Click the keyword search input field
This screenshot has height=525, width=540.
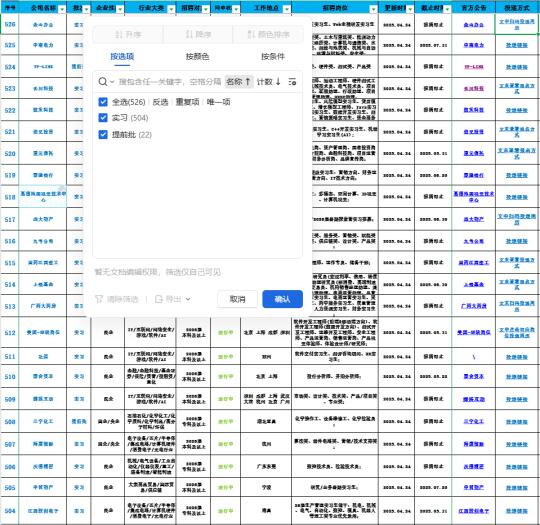pos(170,82)
